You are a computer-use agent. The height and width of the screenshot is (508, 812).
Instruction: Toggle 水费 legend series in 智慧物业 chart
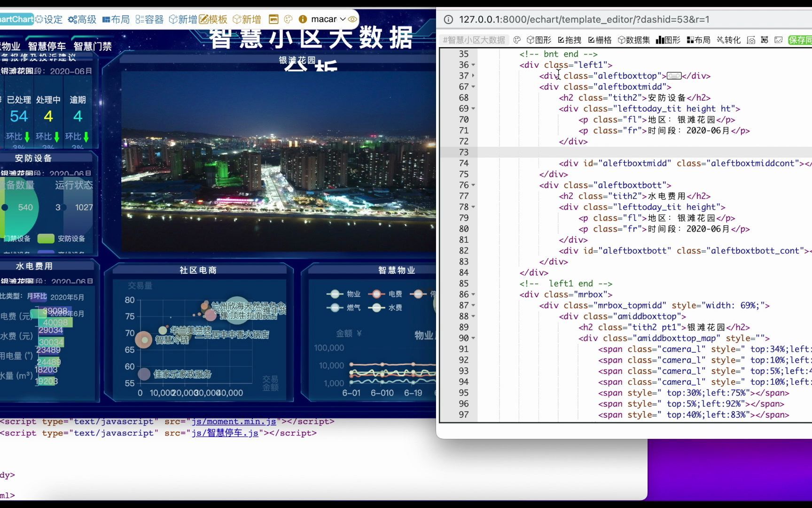385,308
